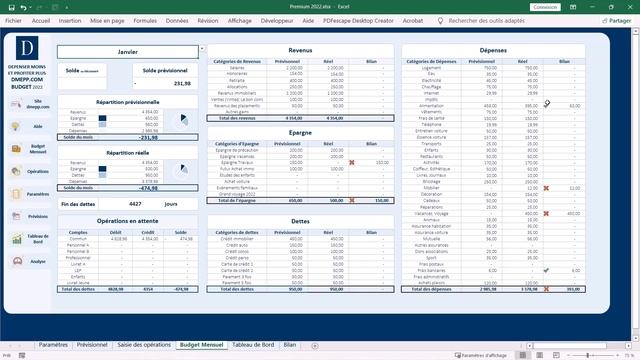Click the Partager share button
The image size is (640, 360).
(616, 20)
